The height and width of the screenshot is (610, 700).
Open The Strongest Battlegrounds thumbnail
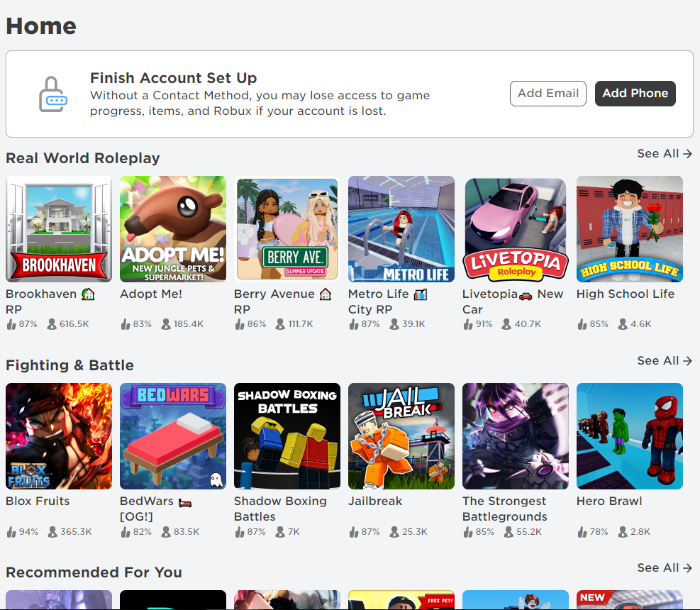pos(516,436)
